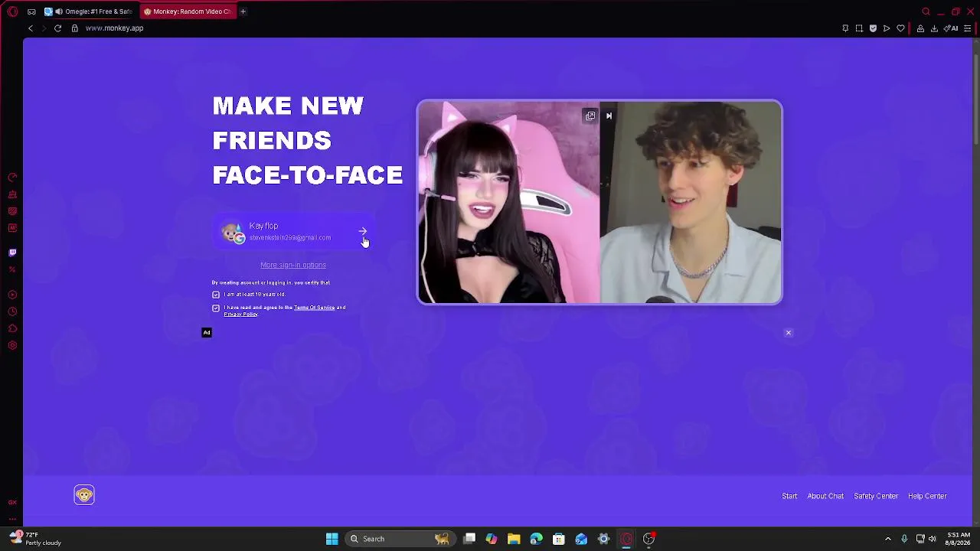Viewport: 980px width, 551px height.
Task: Toggle the Terms agreement checkbox
Action: coord(216,308)
